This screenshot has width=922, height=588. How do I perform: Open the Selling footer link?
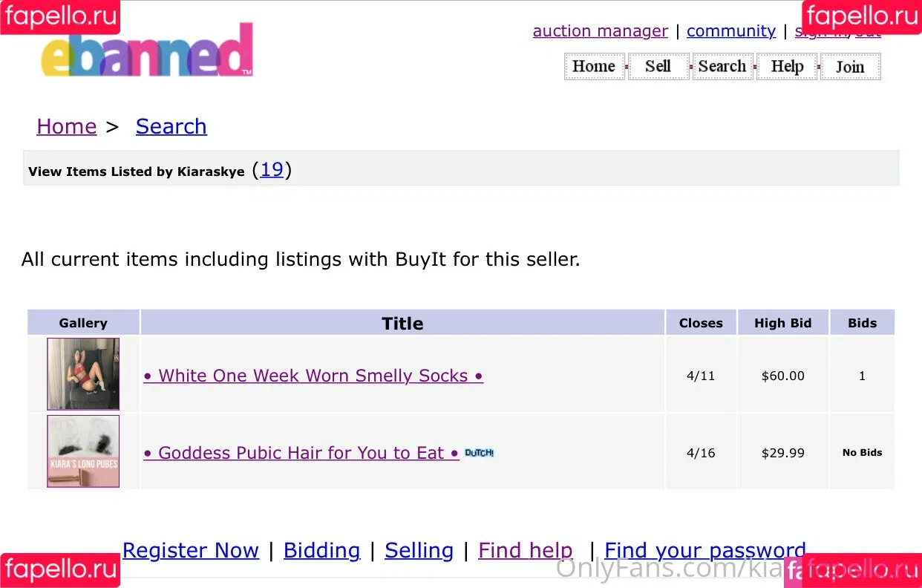419,551
